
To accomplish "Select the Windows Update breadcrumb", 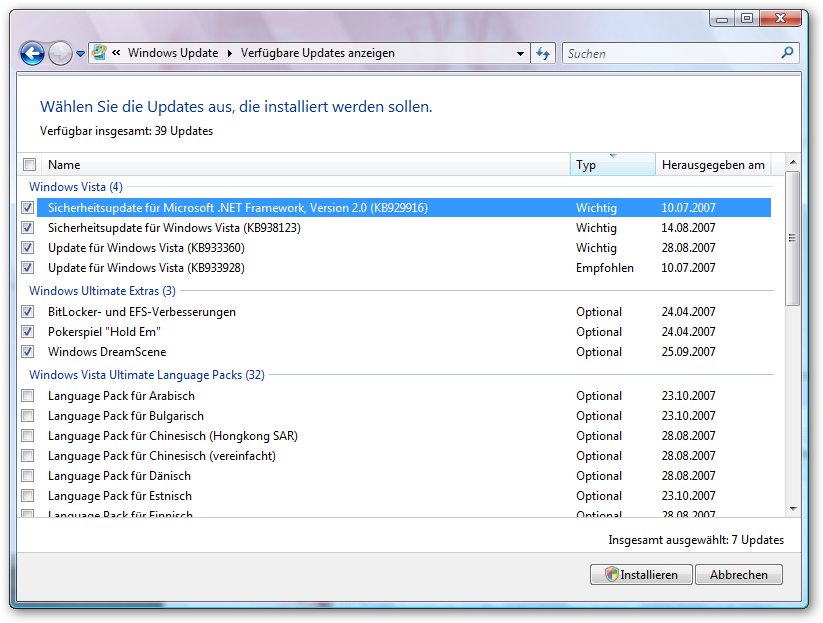I will (173, 53).
